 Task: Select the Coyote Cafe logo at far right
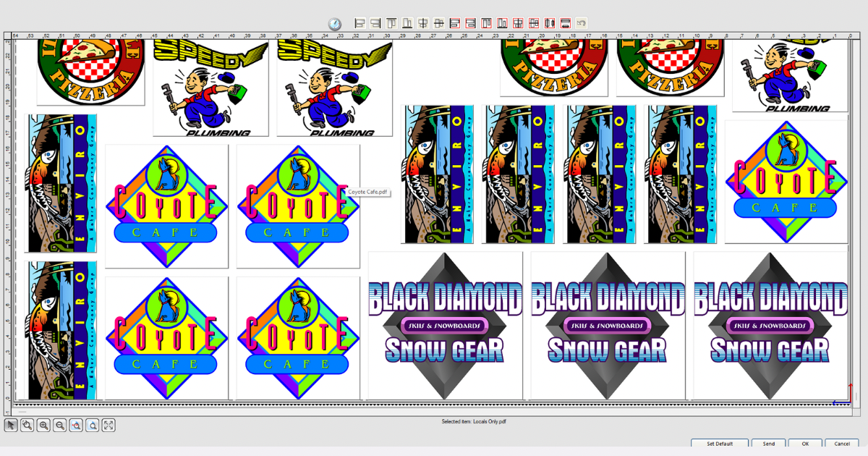pos(786,181)
